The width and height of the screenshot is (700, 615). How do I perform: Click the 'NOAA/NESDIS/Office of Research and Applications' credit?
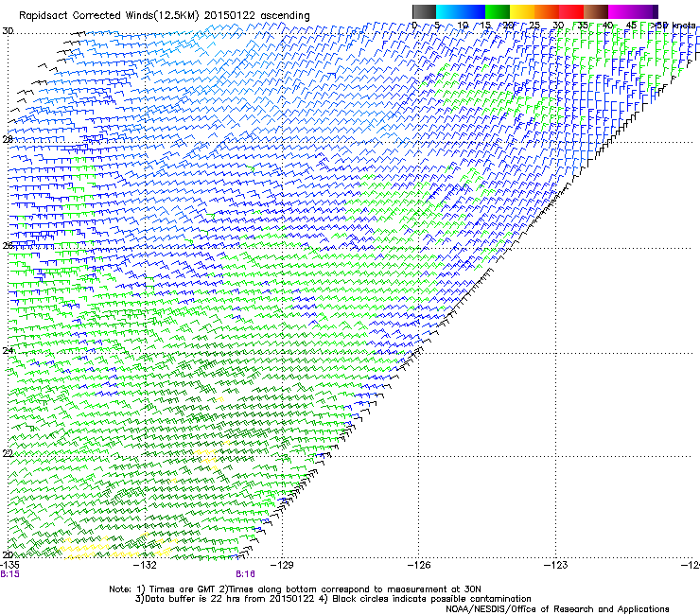[557, 609]
